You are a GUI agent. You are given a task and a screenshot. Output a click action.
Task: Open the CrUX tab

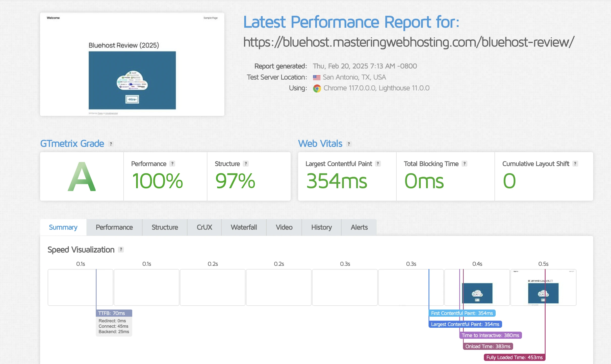tap(204, 227)
